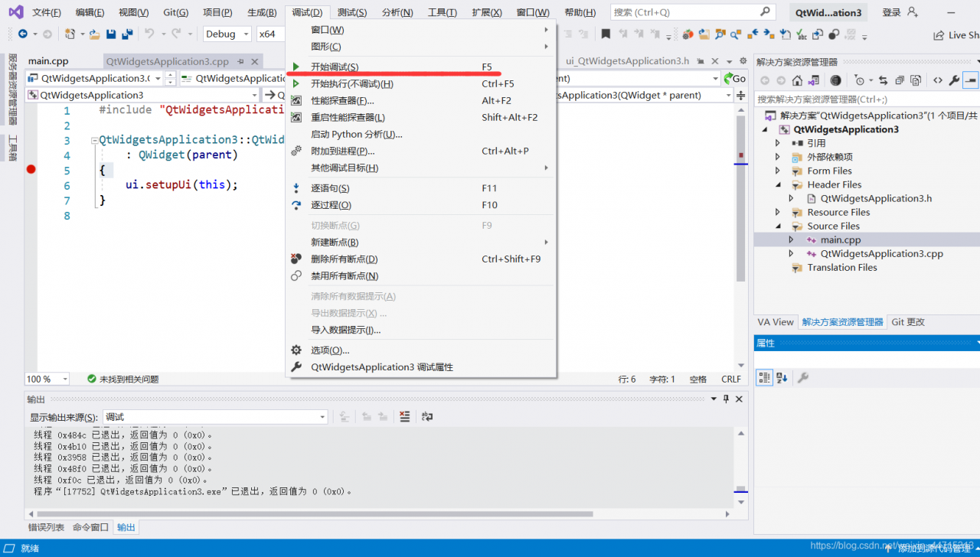The width and height of the screenshot is (980, 557).
Task: Click the split-window icon beside the function dropdown
Action: (x=741, y=95)
